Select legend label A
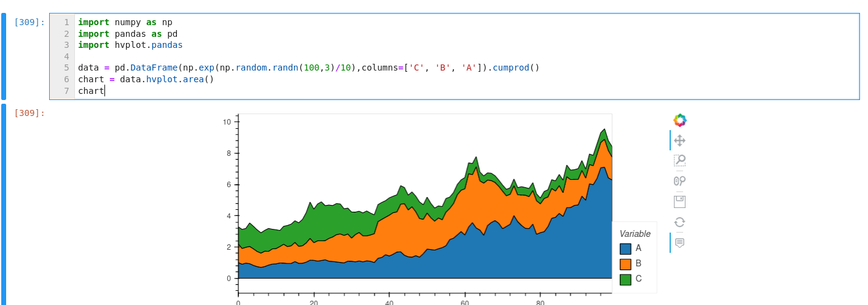Viewport: 868px width, 305px height. pyautogui.click(x=638, y=248)
